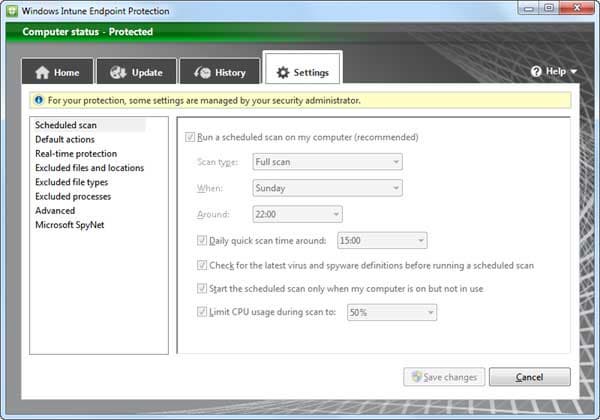Click the shield icon on Save changes

(x=416, y=377)
